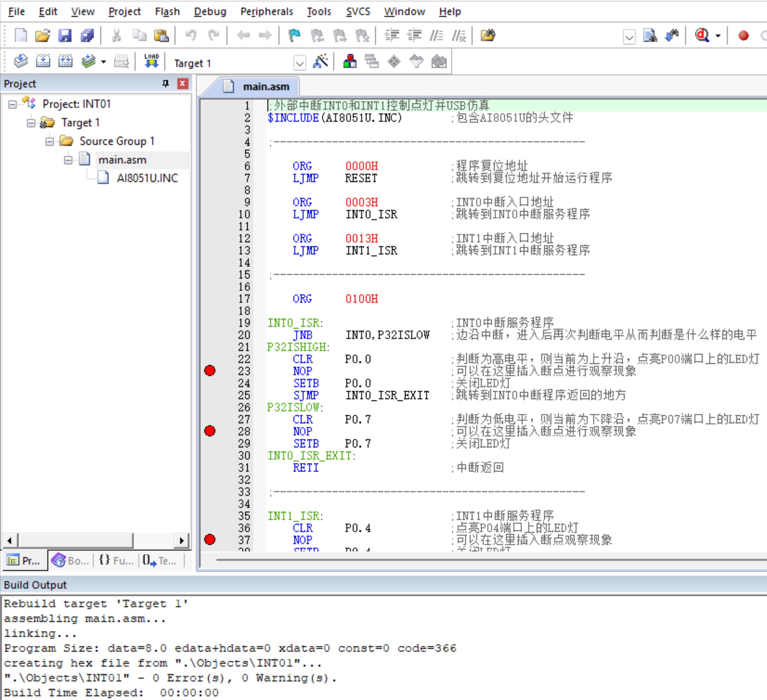Image resolution: width=767 pixels, height=700 pixels.
Task: Remove the breakpoint at line 23
Action: click(x=210, y=370)
